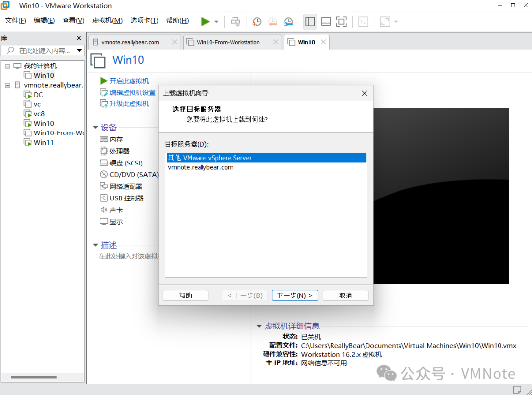The height and width of the screenshot is (395, 532).
Task: Click the VM screen preview thumbnail
Action: click(x=441, y=196)
